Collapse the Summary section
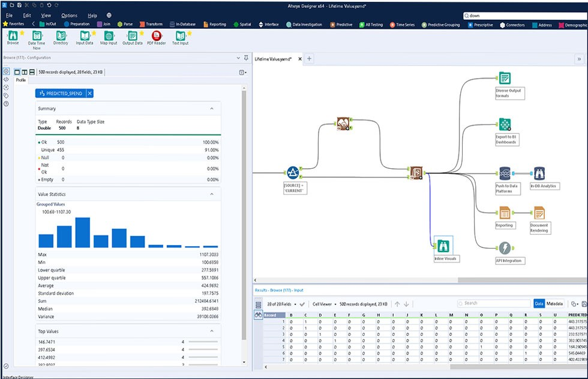The height and width of the screenshot is (379, 588). [x=212, y=109]
